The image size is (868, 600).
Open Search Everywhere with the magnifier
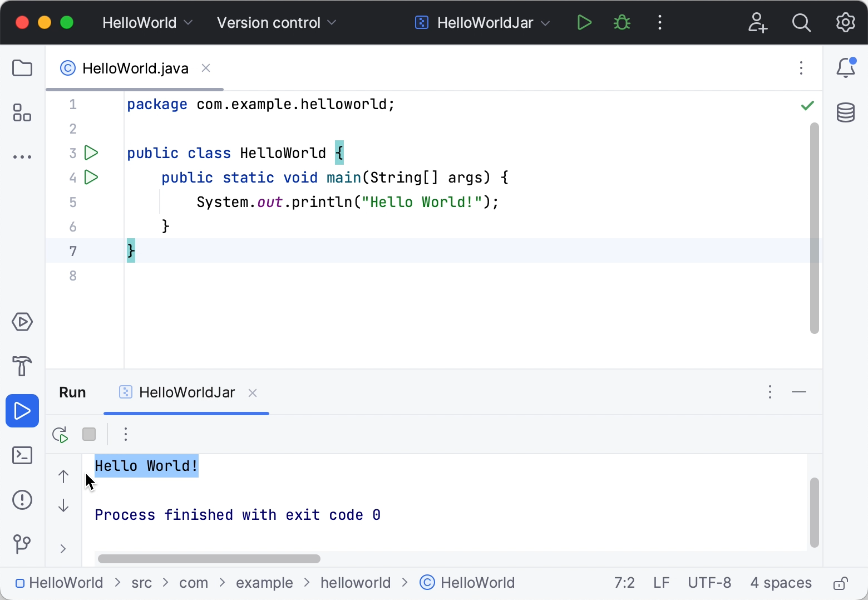(801, 22)
